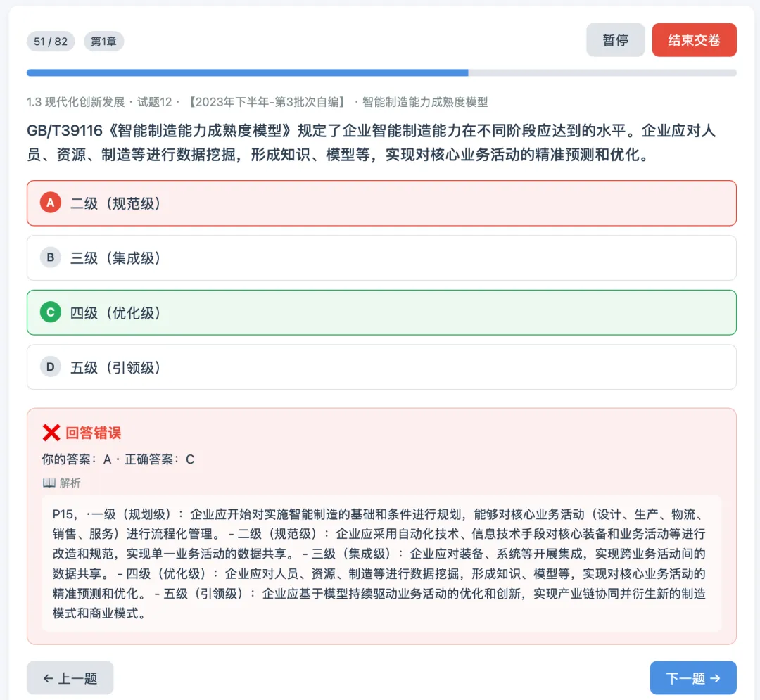Click the 你的答案：A · 正确答案：C line
The width and height of the screenshot is (760, 700).
tap(118, 459)
